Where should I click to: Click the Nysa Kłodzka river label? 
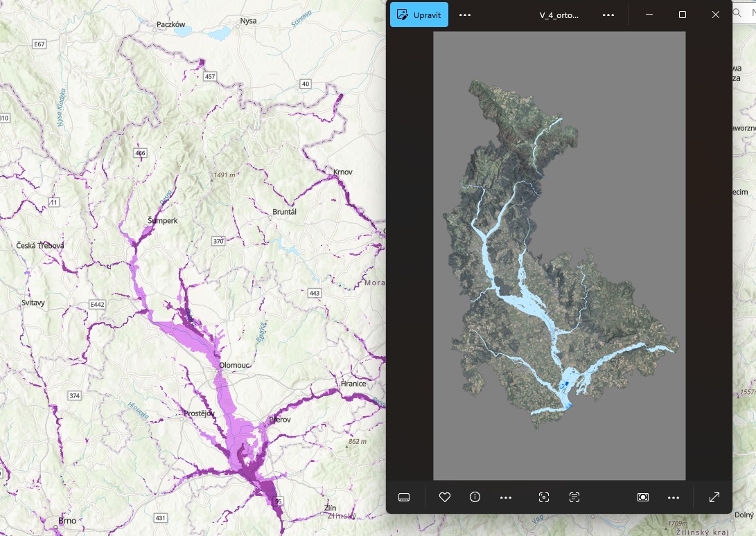tap(61, 107)
